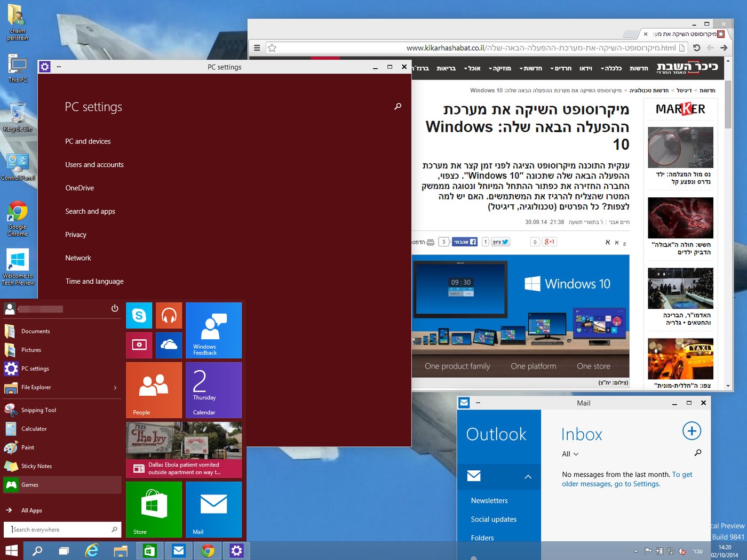The width and height of the screenshot is (747, 560).
Task: Select PC and devices in PC settings
Action: pyautogui.click(x=88, y=141)
